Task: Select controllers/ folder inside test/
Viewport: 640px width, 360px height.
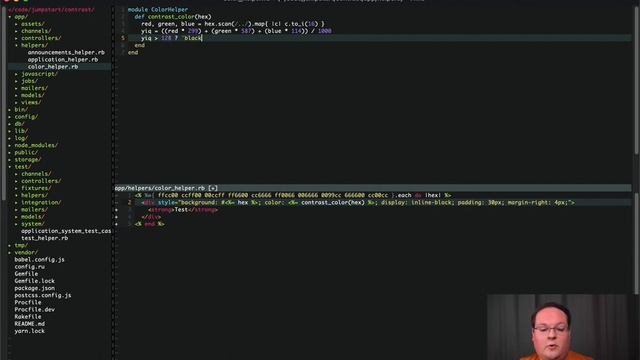Action: point(41,181)
